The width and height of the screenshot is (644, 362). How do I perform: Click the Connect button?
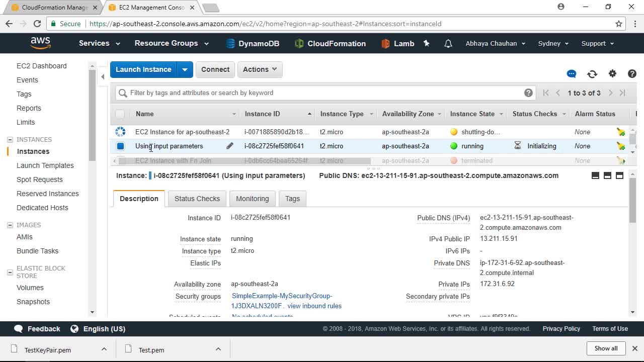pos(215,69)
